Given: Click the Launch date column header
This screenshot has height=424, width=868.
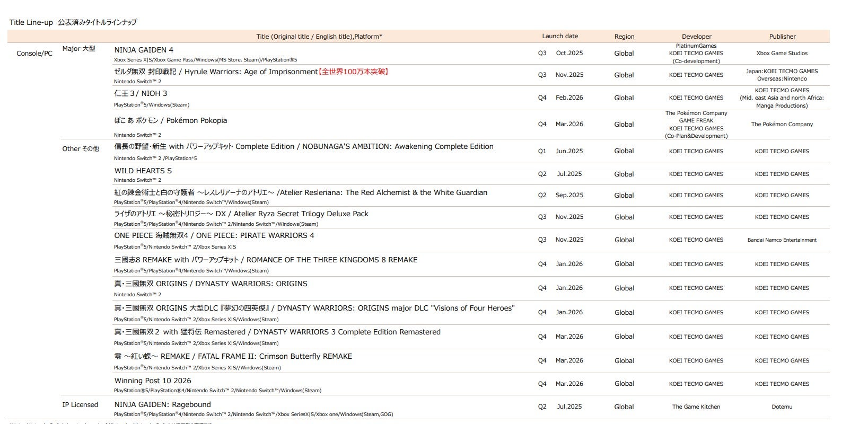Looking at the screenshot, I should pos(559,36).
